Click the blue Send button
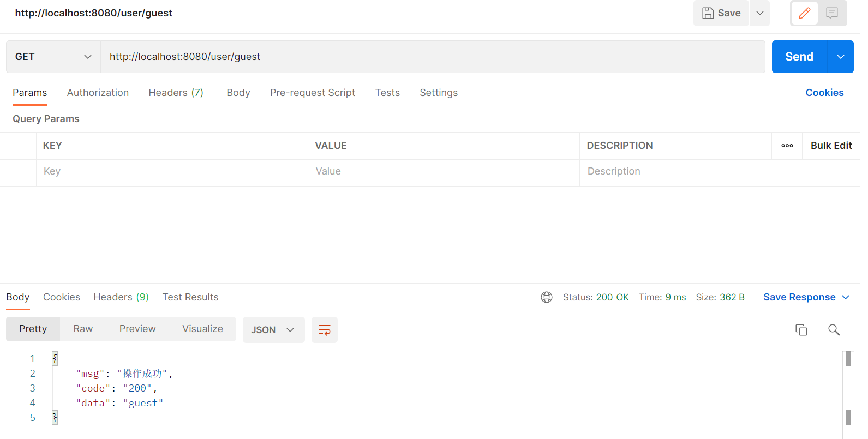 click(x=799, y=57)
